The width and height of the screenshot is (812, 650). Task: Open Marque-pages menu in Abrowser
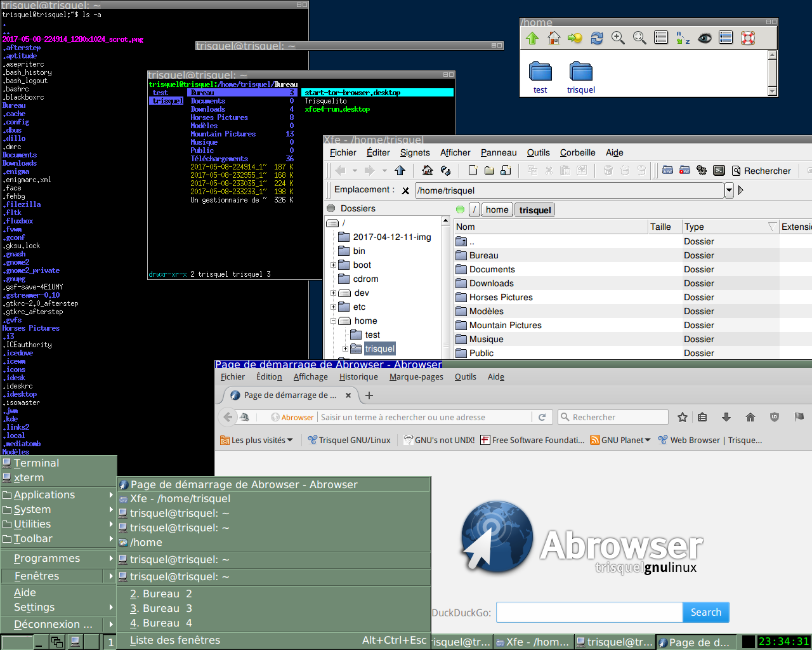coord(416,377)
